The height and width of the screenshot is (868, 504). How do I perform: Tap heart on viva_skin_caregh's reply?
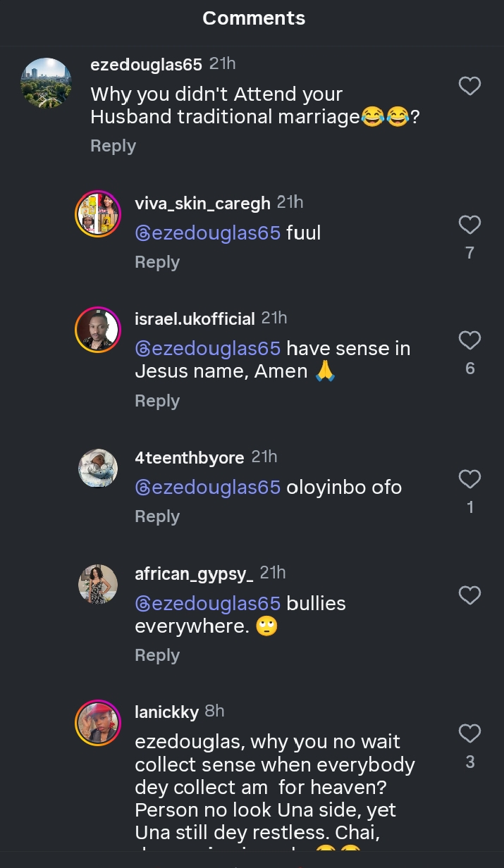(x=469, y=225)
